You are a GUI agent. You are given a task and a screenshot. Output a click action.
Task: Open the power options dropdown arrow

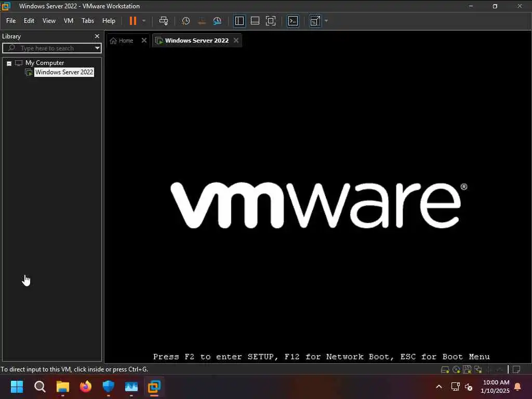click(144, 21)
